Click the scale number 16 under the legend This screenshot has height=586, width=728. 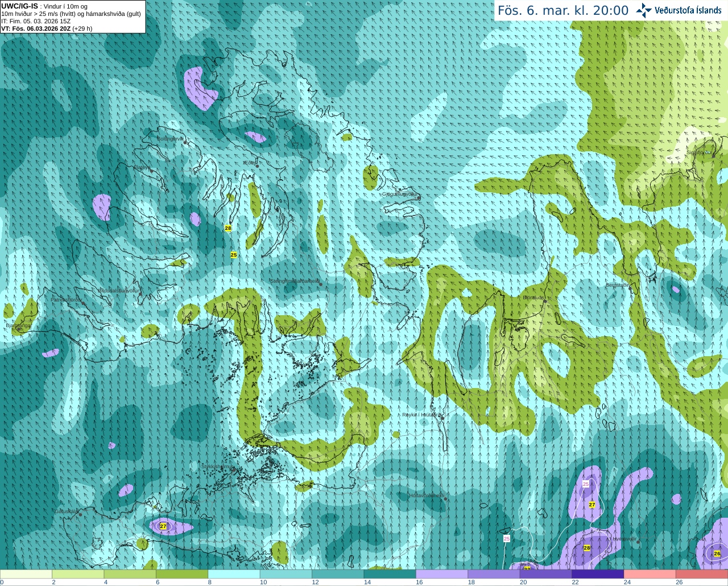pos(419,583)
